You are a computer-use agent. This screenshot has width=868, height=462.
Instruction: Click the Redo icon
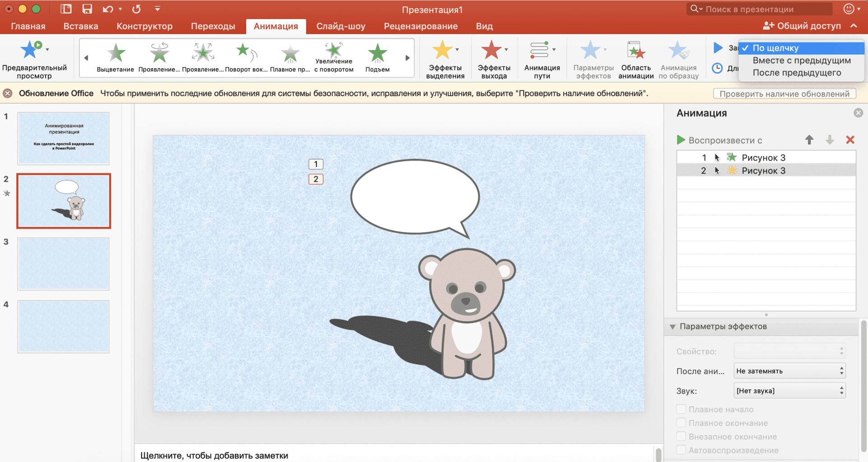coord(136,9)
